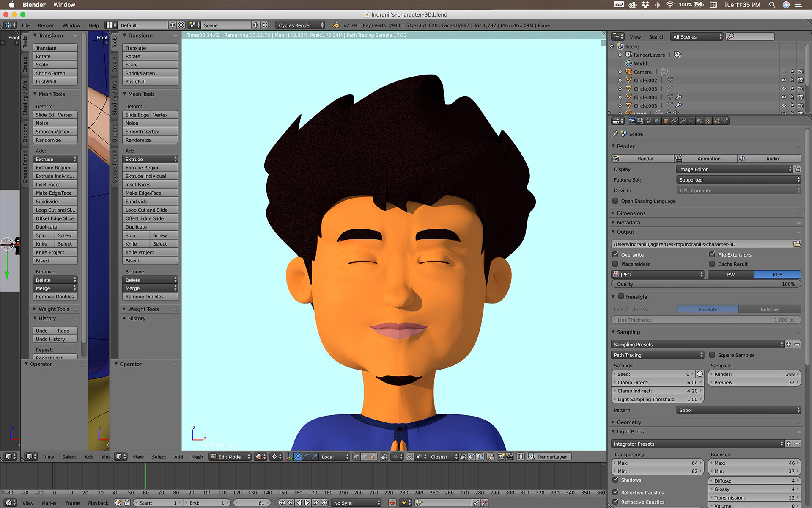The height and width of the screenshot is (508, 812).
Task: Hide Circle.002 using its eye icon
Action: click(x=783, y=80)
